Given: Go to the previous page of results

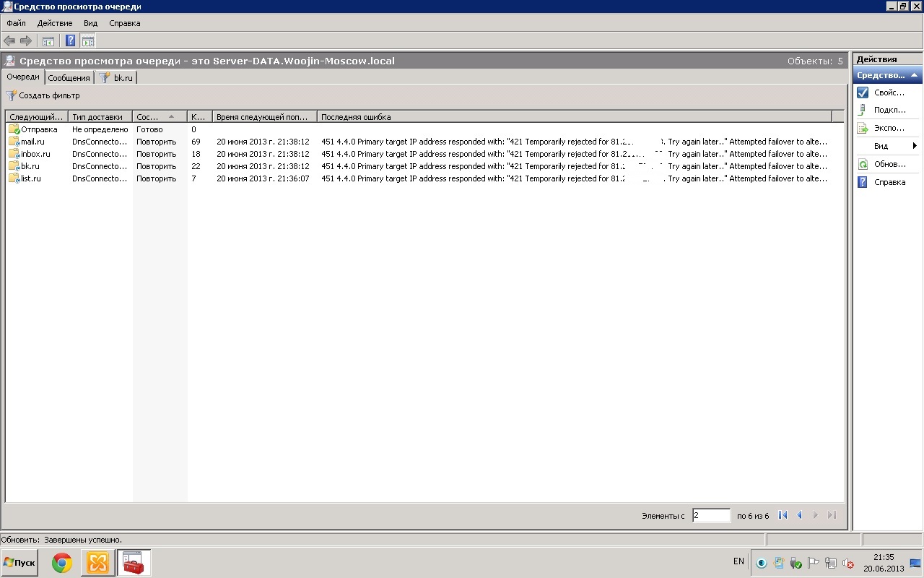Looking at the screenshot, I should click(799, 515).
